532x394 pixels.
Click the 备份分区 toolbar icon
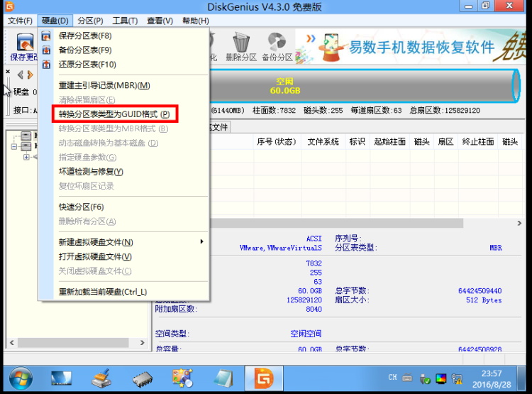point(277,47)
